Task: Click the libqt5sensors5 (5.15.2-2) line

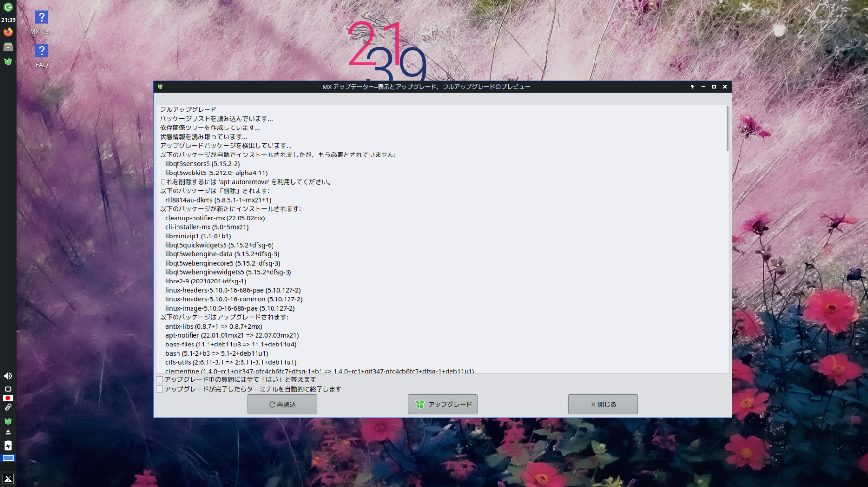Action: pos(202,164)
